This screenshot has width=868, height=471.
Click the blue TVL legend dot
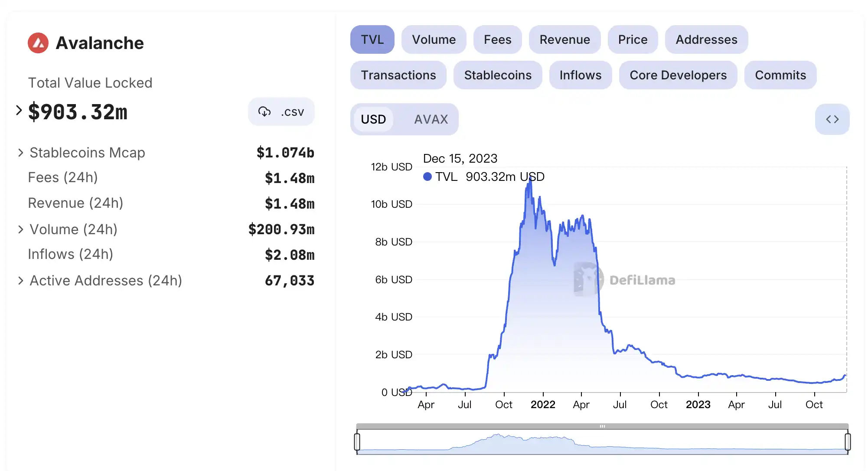(427, 177)
